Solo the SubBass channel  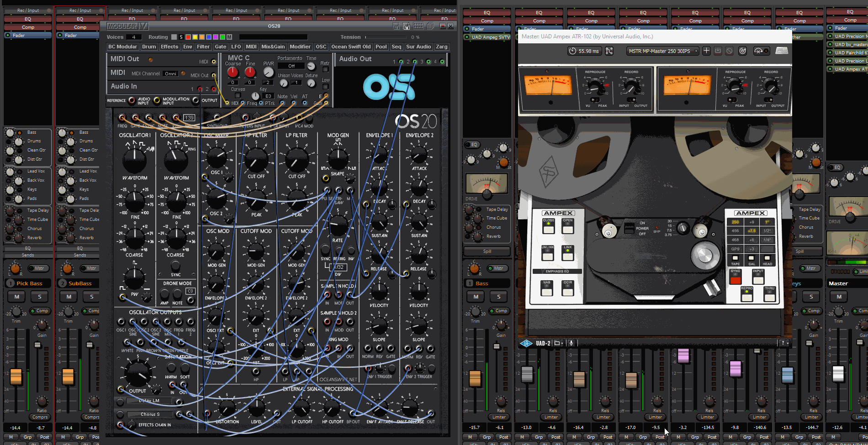(x=91, y=297)
